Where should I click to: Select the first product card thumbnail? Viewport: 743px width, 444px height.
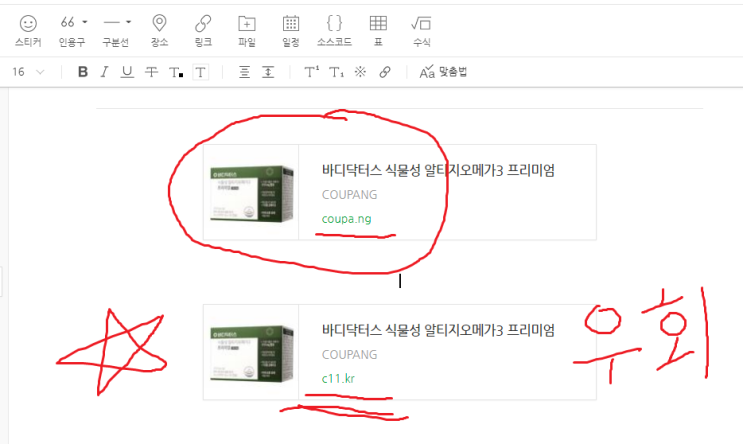[x=251, y=192]
